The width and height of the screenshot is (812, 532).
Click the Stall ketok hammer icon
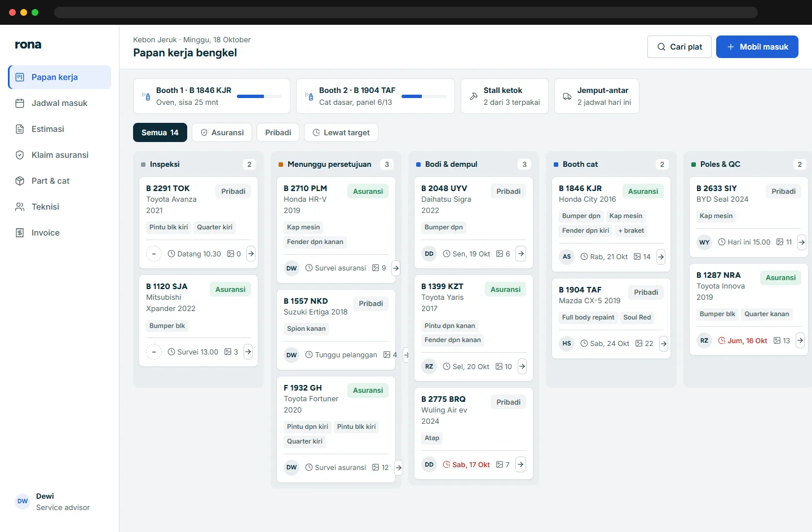coord(474,96)
